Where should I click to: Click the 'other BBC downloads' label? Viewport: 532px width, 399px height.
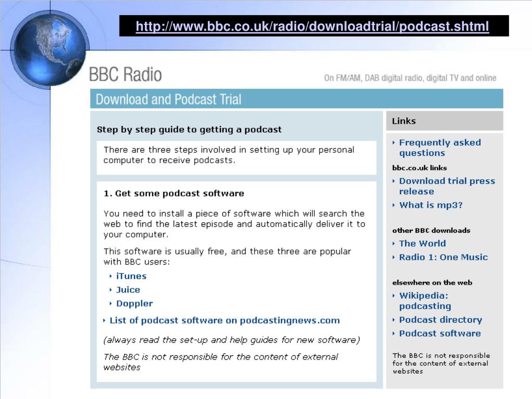coord(431,230)
